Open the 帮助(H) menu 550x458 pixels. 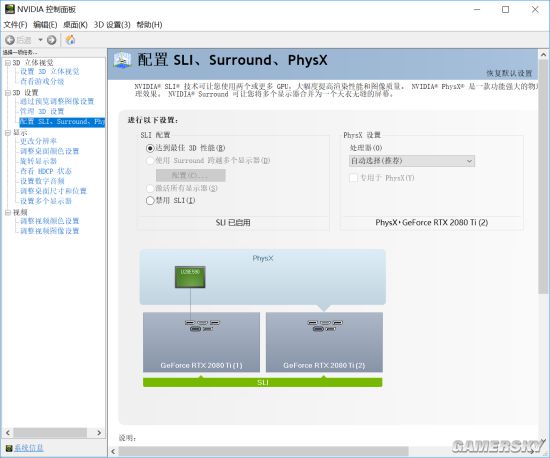[149, 25]
